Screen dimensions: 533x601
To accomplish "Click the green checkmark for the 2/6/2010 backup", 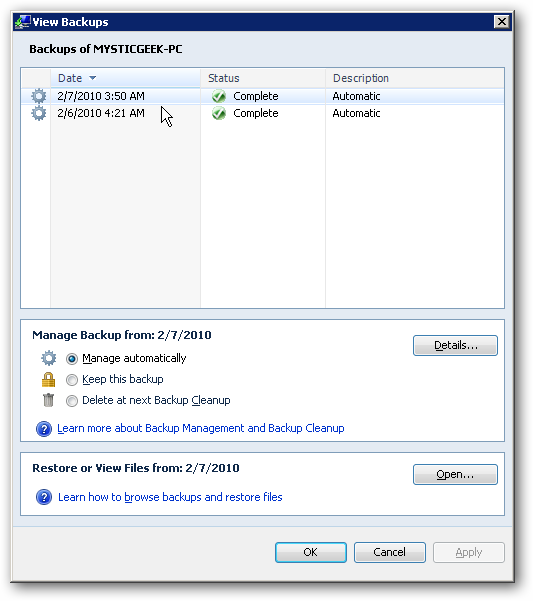I will click(219, 113).
